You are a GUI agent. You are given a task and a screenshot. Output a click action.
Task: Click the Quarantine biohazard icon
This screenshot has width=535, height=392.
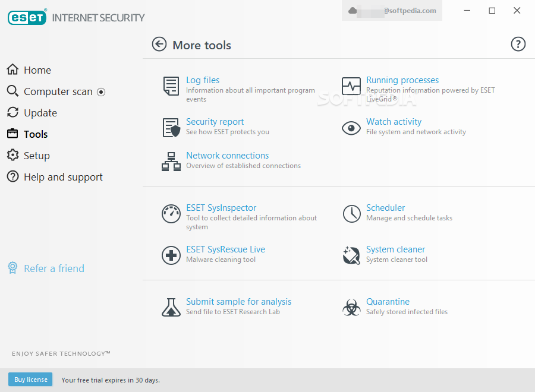click(x=351, y=308)
